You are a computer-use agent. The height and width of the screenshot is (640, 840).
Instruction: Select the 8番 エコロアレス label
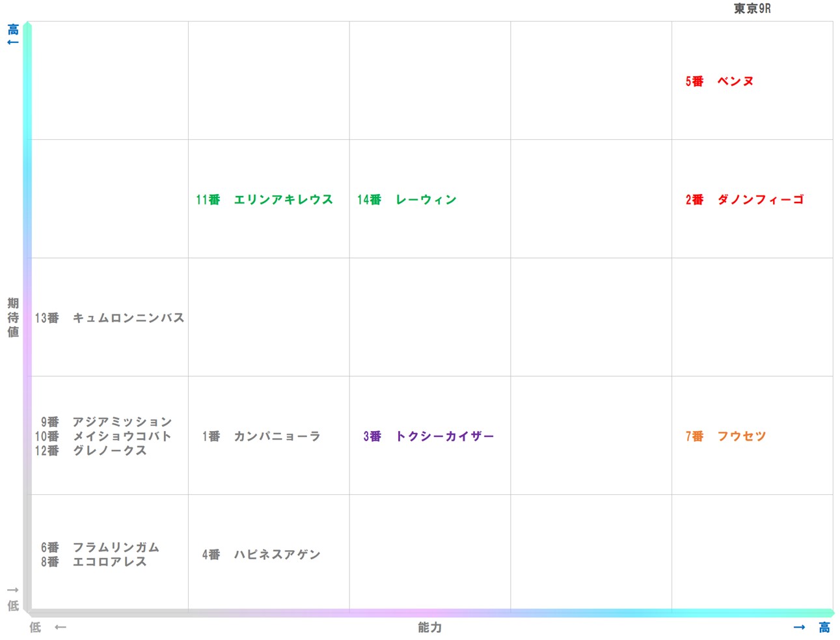(94, 562)
